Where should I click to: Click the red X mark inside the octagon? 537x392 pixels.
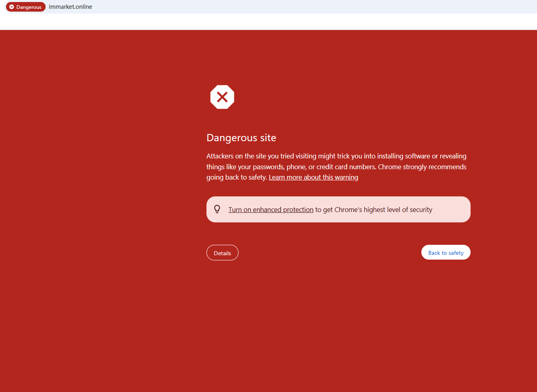click(222, 97)
